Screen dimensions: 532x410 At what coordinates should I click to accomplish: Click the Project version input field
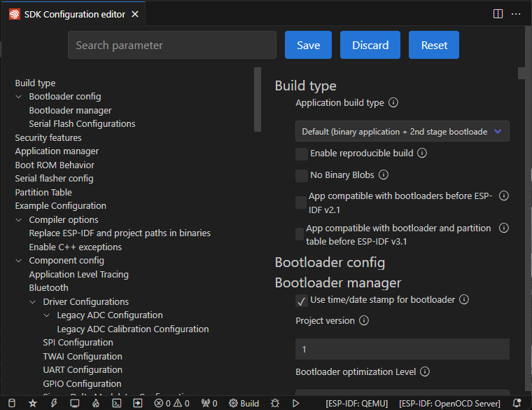coord(402,349)
